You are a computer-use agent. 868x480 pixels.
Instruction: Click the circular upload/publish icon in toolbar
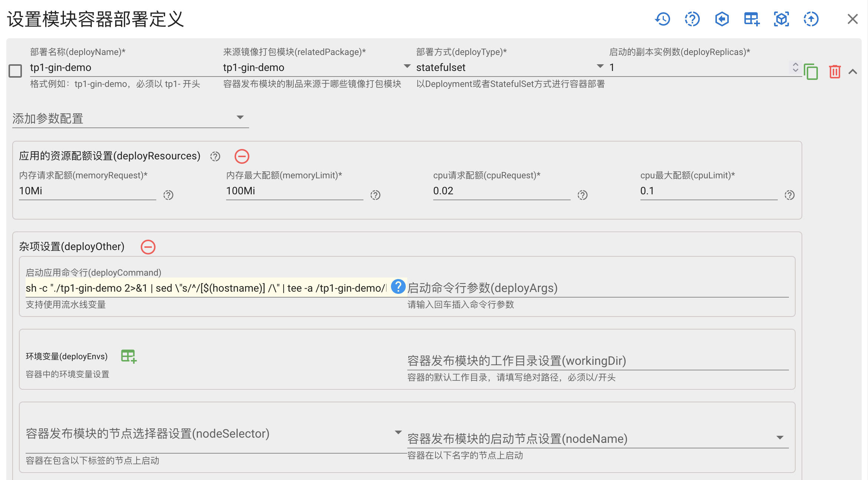tap(810, 19)
